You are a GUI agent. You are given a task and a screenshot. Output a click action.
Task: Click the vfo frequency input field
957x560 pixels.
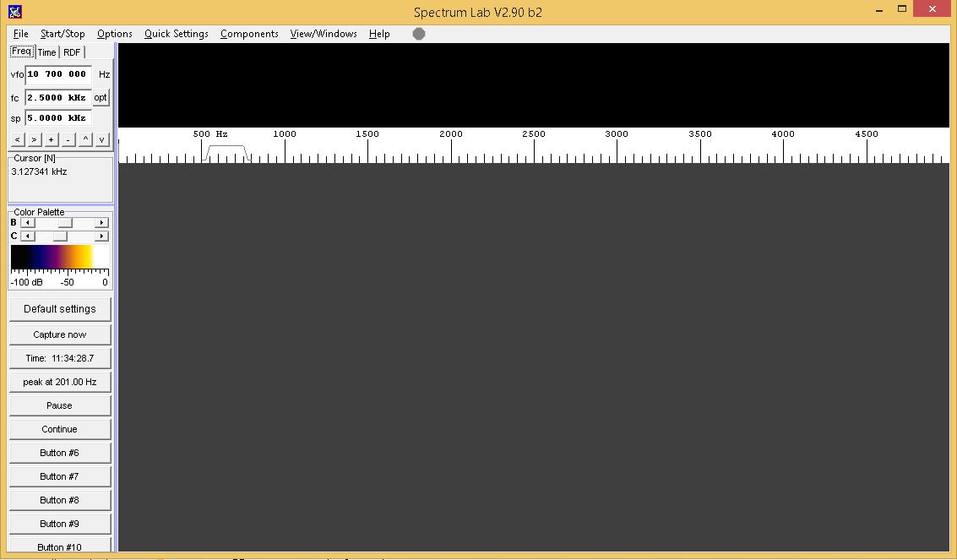pos(57,74)
